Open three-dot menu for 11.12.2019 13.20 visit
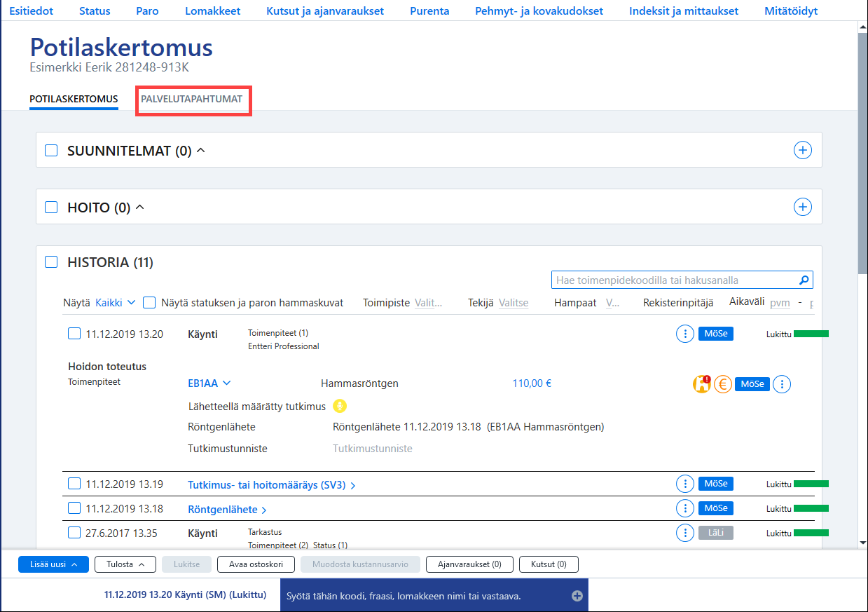This screenshot has width=868, height=612. 684,334
